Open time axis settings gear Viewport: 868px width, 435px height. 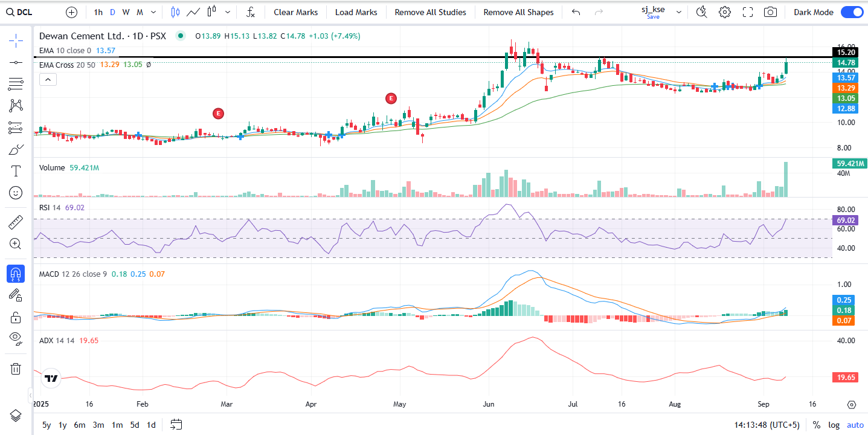pos(852,404)
